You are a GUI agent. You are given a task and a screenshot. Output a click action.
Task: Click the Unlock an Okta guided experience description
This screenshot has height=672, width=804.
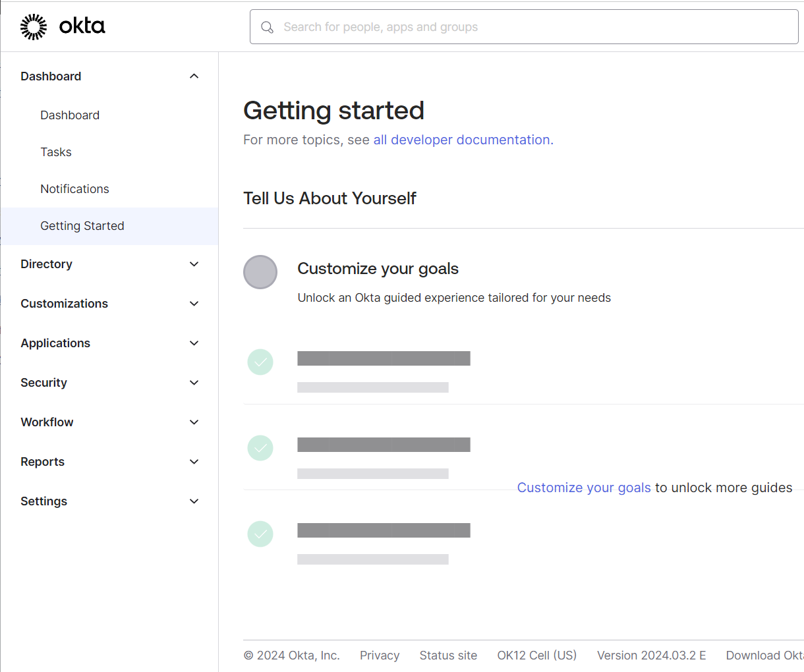(x=454, y=298)
